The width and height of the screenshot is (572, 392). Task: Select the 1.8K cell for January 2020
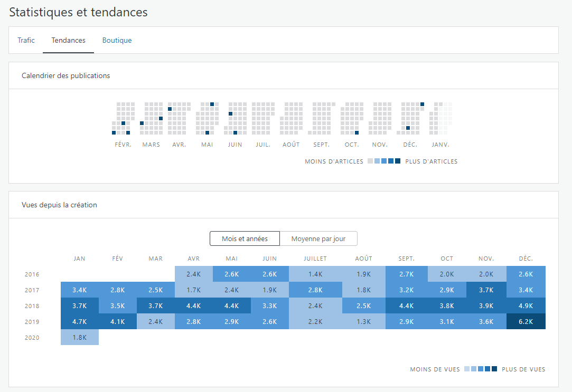(x=80, y=337)
